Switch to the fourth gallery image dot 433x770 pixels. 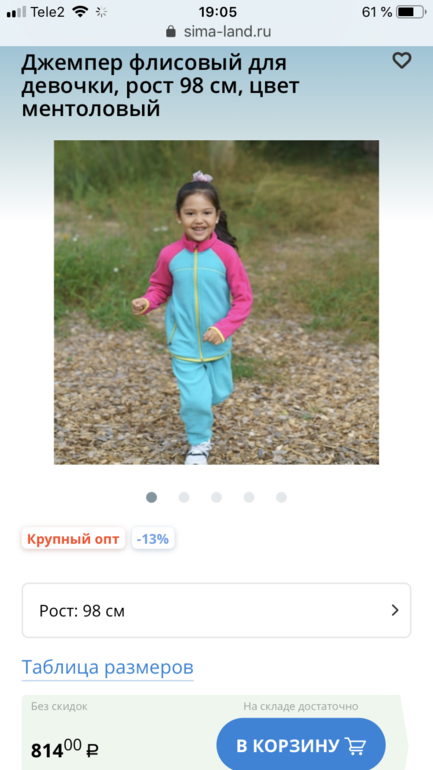[x=249, y=497]
